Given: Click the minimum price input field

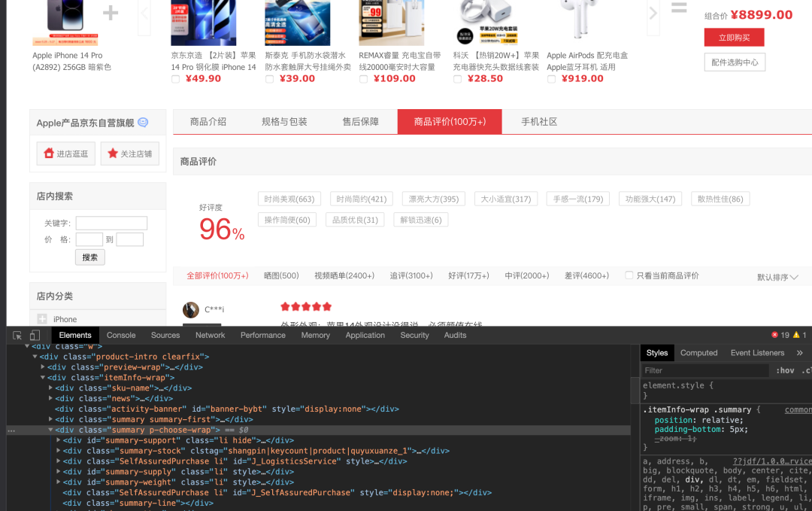Looking at the screenshot, I should click(x=89, y=239).
